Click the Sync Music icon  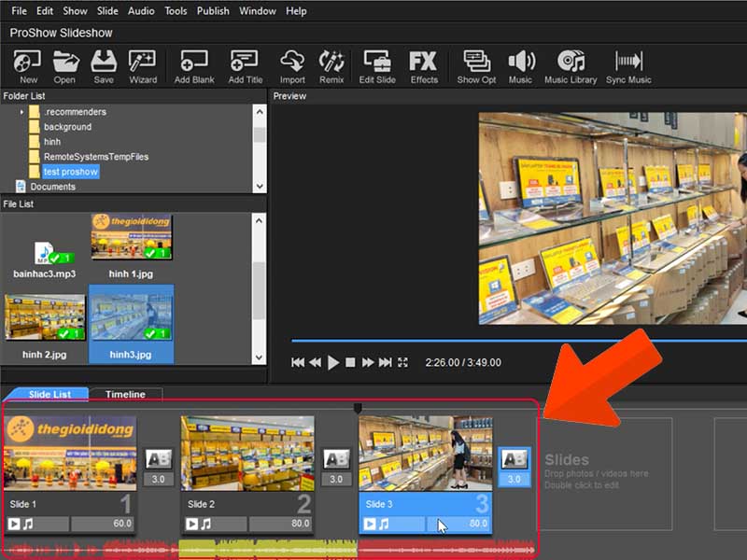[627, 65]
